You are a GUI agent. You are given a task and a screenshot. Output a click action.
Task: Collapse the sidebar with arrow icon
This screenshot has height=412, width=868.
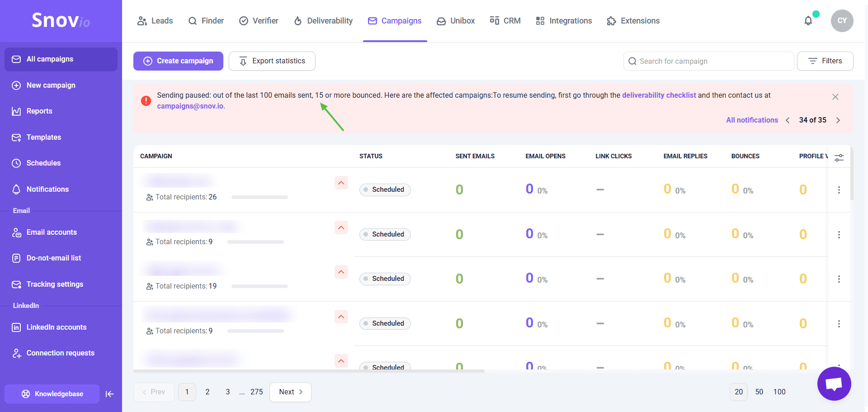tap(109, 394)
